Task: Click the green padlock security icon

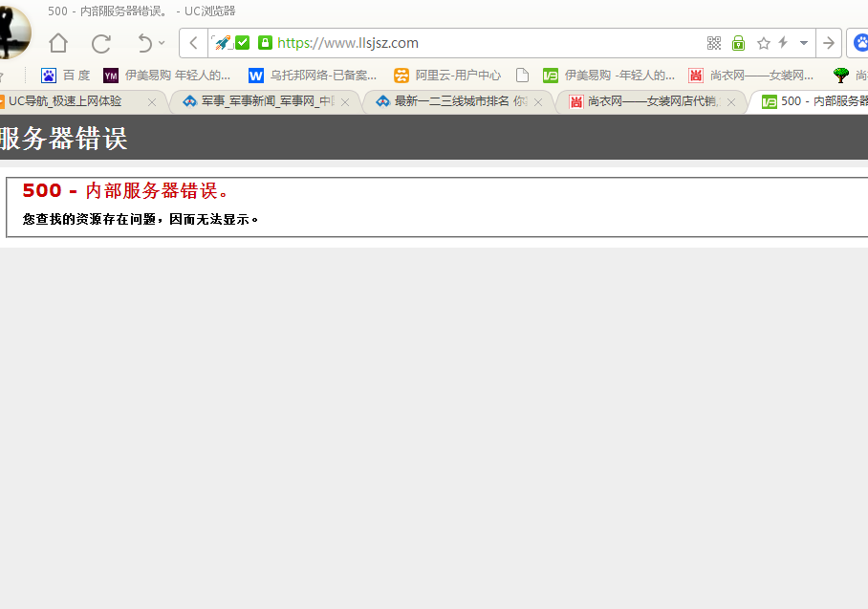Action: point(265,43)
